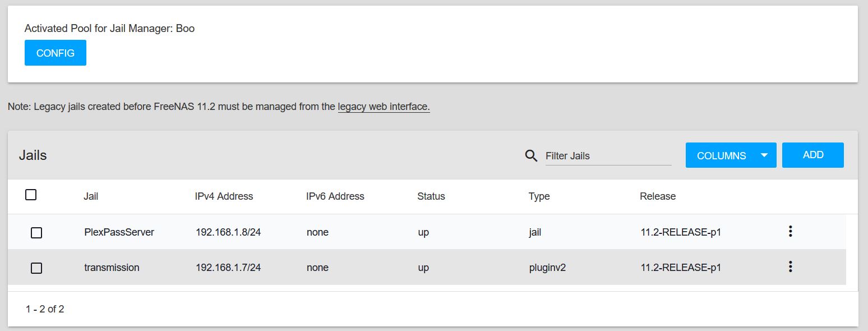Sort by Release column header

pos(658,196)
